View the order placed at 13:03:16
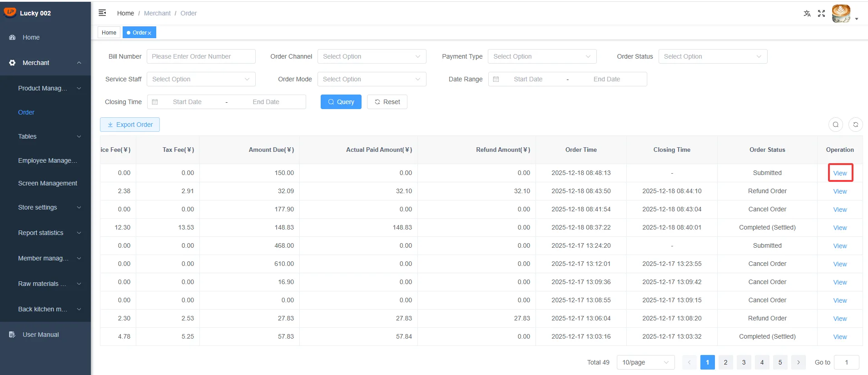 [840, 337]
